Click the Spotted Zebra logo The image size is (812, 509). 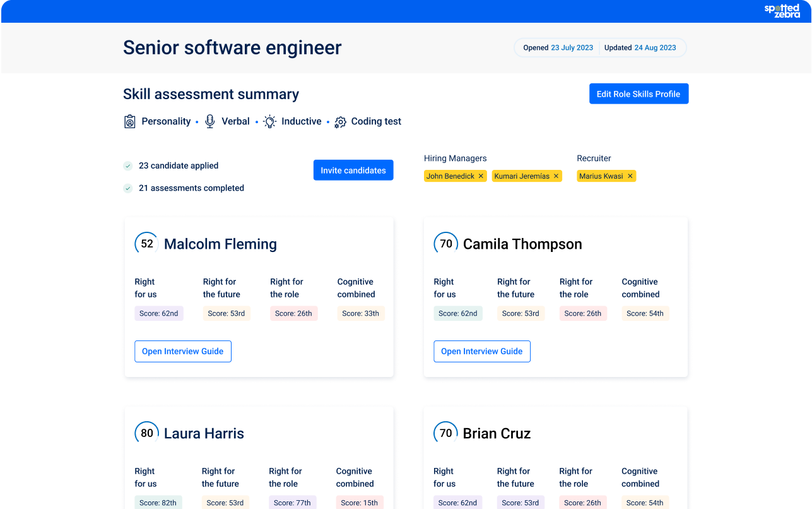point(782,11)
